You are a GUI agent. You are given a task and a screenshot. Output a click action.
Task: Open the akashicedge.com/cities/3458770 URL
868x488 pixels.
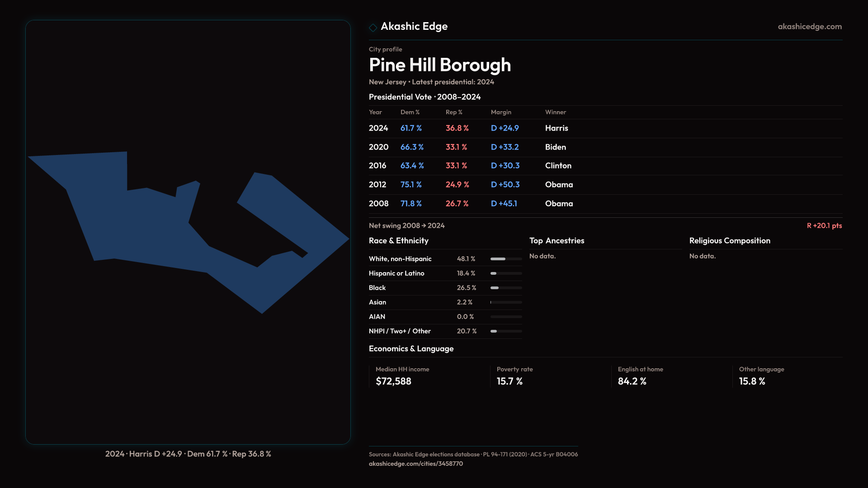click(415, 464)
